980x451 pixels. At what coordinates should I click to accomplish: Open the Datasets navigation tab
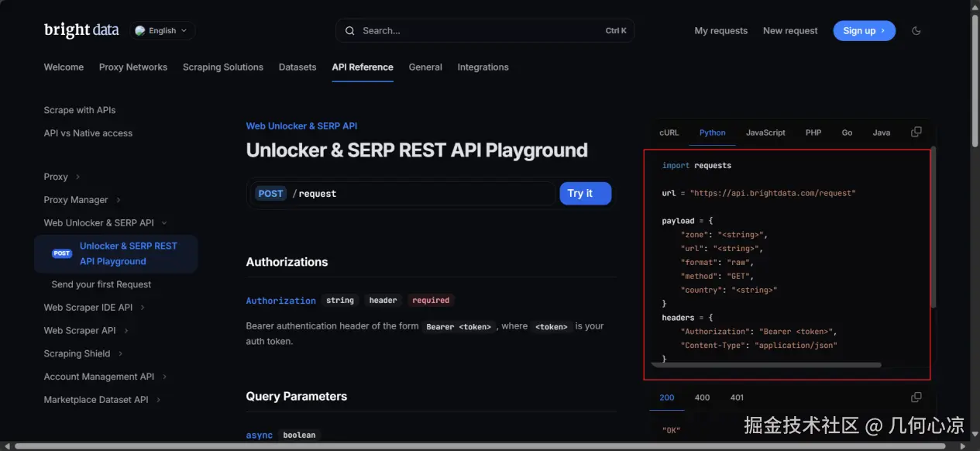click(297, 67)
